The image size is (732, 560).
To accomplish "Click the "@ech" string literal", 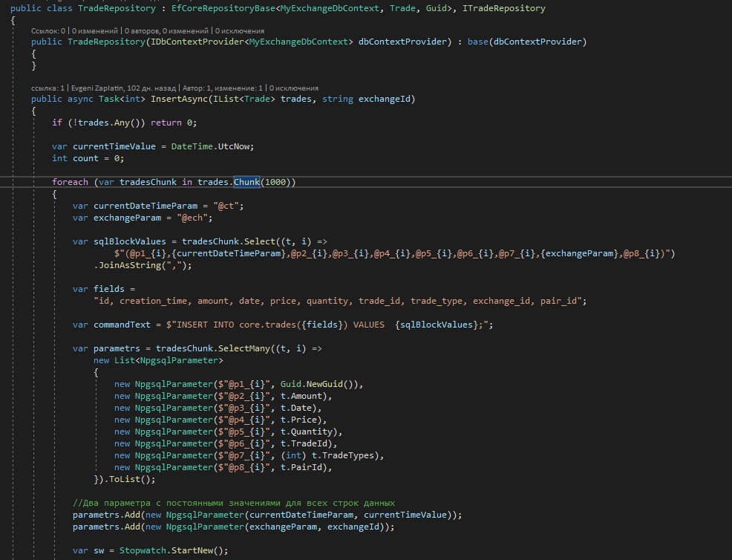I will [x=192, y=218].
